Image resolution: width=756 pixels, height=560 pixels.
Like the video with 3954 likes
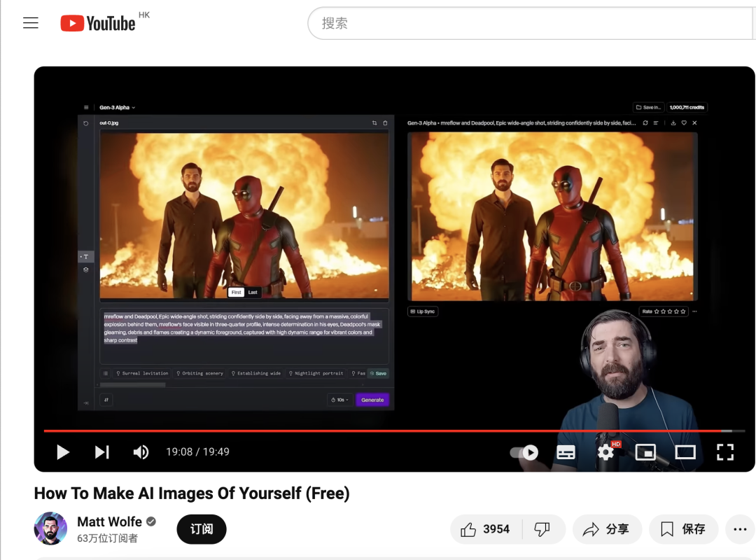(x=486, y=529)
